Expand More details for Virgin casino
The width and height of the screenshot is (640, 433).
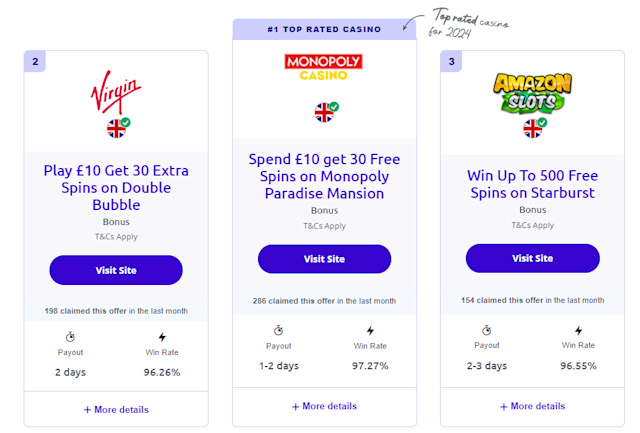click(x=116, y=409)
